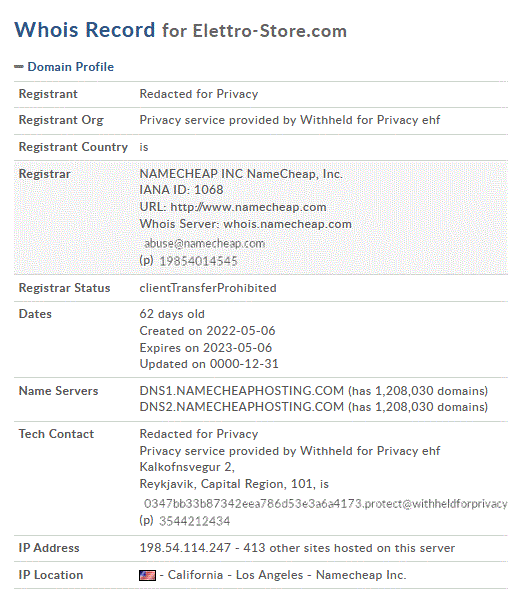Screen dimensions: 508x591
Task: Click the withheldforprivacy protect email image
Action: [x=326, y=504]
